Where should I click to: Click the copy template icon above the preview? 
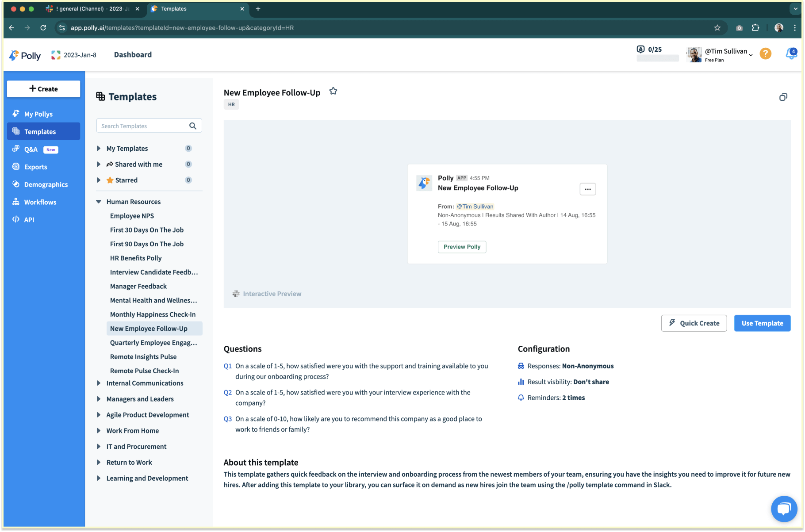coord(783,97)
